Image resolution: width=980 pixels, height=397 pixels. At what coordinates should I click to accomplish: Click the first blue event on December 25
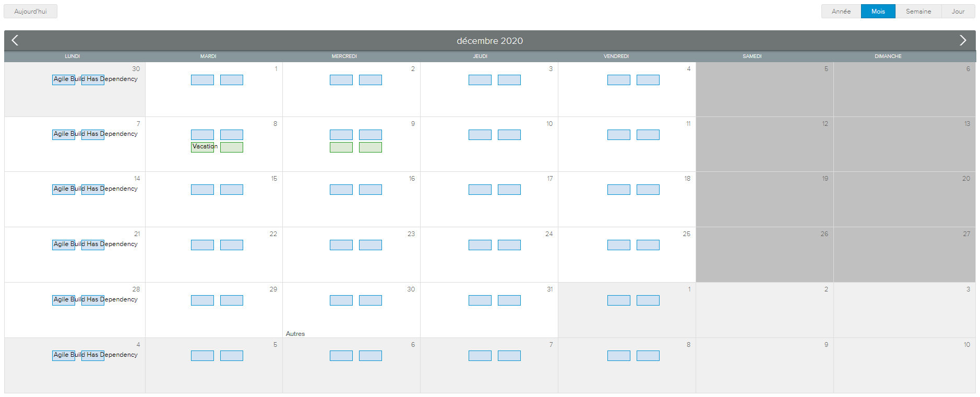pos(618,245)
